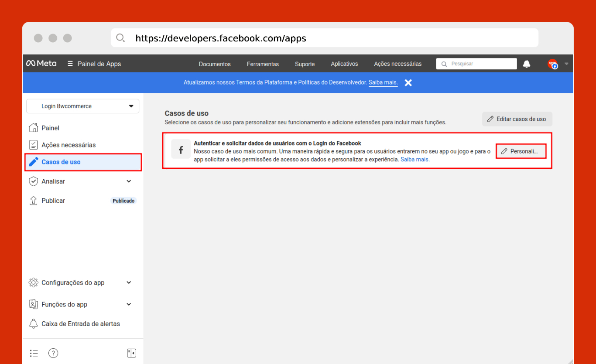
Task: Open Saiba mais link in use case description
Action: [415, 160]
